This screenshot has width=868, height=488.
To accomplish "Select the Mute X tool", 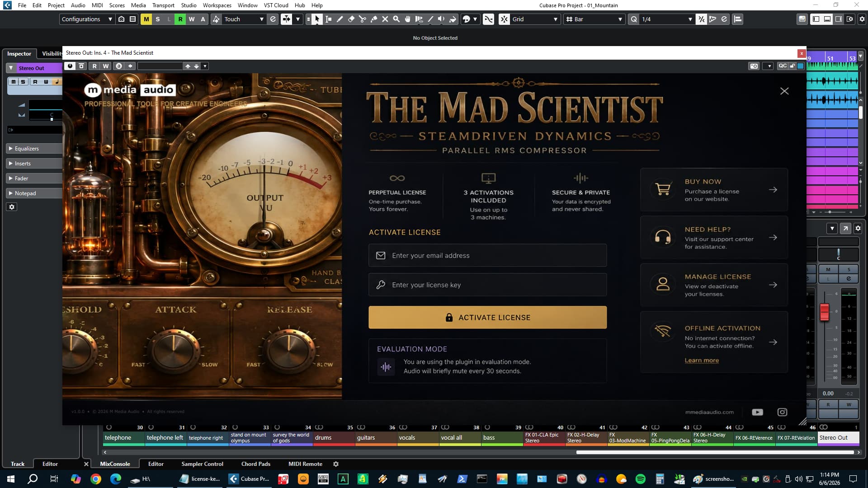I will (385, 19).
